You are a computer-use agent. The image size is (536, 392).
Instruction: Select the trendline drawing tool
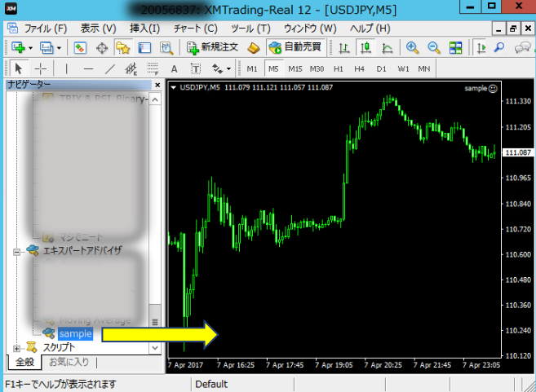[x=110, y=69]
